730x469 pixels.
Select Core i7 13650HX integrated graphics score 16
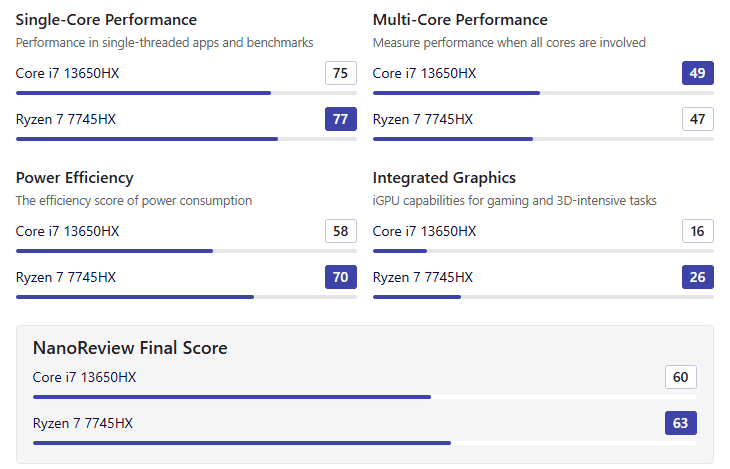click(697, 231)
